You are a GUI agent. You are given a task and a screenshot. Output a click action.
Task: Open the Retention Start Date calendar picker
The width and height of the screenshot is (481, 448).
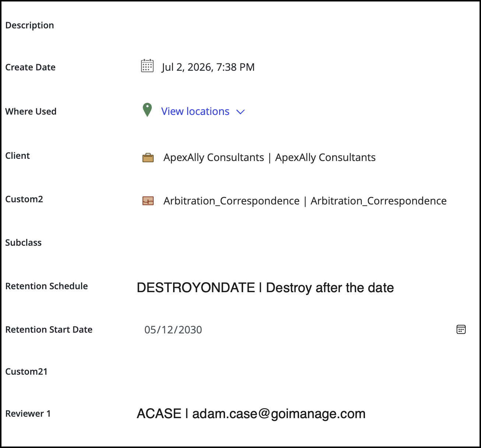[461, 329]
